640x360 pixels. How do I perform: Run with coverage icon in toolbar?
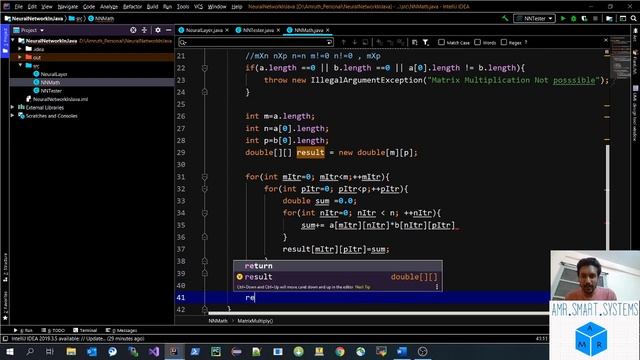pos(584,18)
